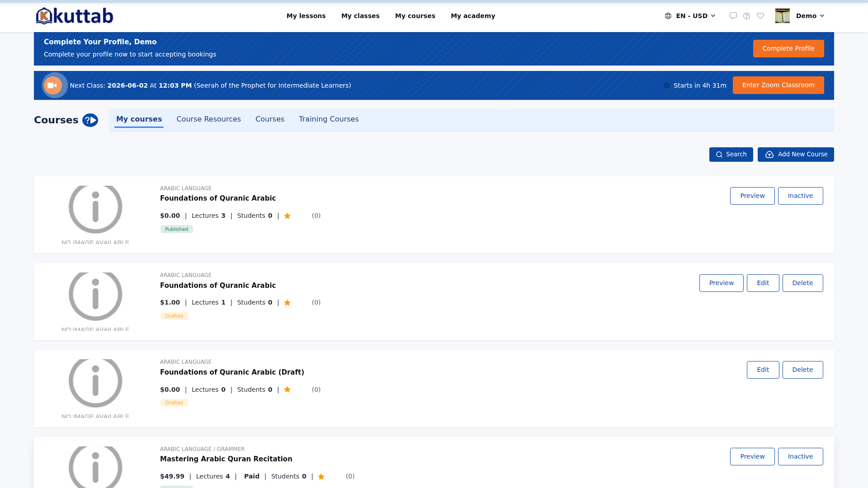The image size is (868, 488).
Task: Click Enter Zoom Classroom
Action: pyautogui.click(x=778, y=85)
